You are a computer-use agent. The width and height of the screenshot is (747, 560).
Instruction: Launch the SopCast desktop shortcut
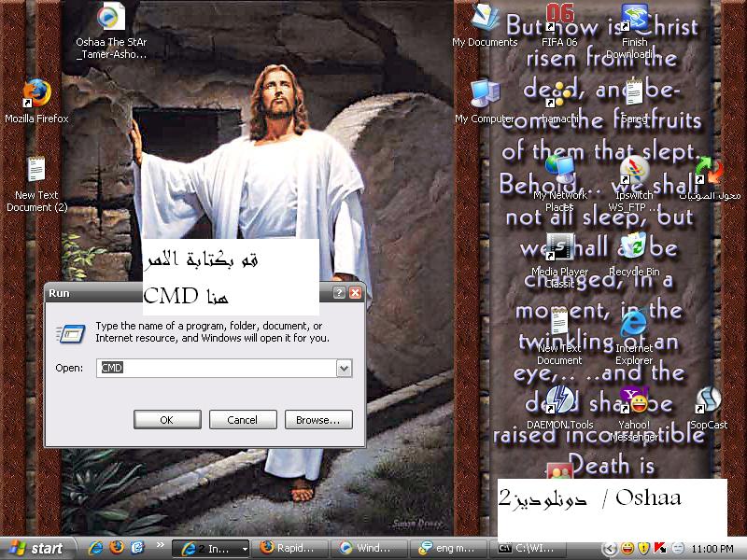pyautogui.click(x=709, y=399)
